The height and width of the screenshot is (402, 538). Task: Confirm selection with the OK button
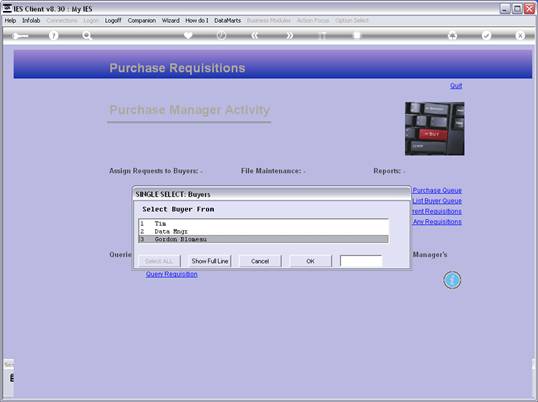[x=311, y=261]
